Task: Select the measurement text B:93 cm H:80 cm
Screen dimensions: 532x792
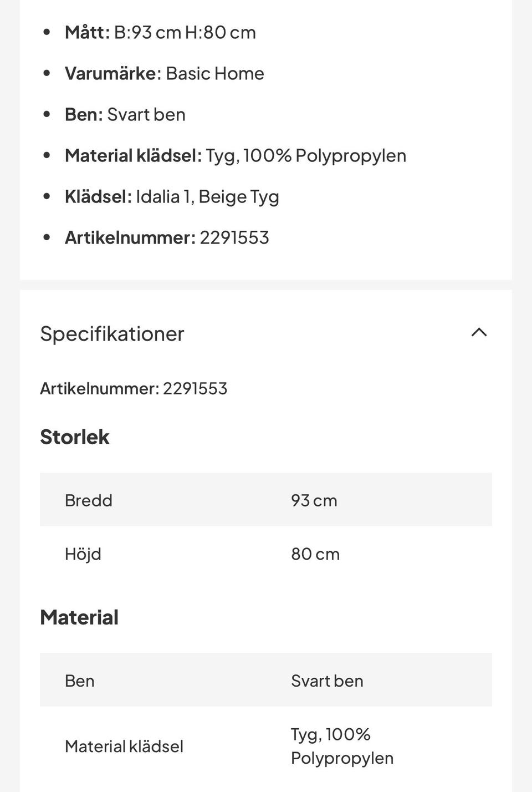Action: click(185, 32)
